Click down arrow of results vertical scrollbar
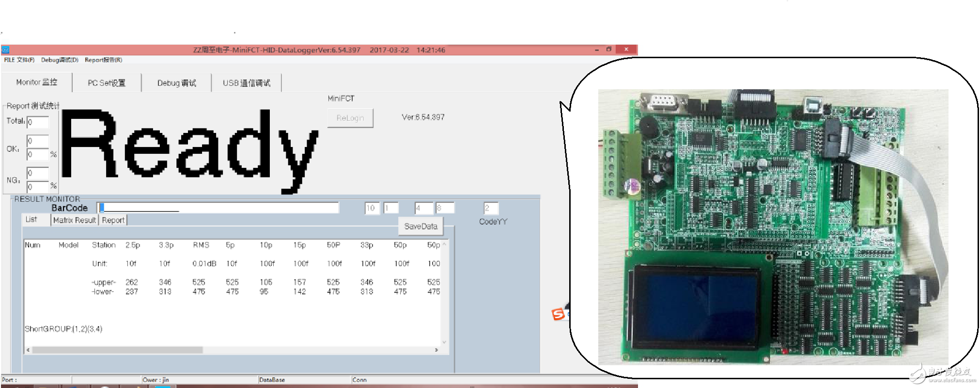980x388 pixels. click(444, 342)
